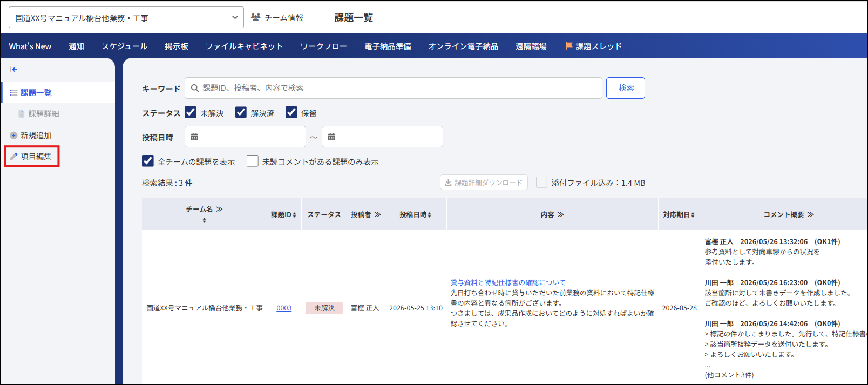
Task: Open the 電子納品準備 tab
Action: pyautogui.click(x=388, y=46)
